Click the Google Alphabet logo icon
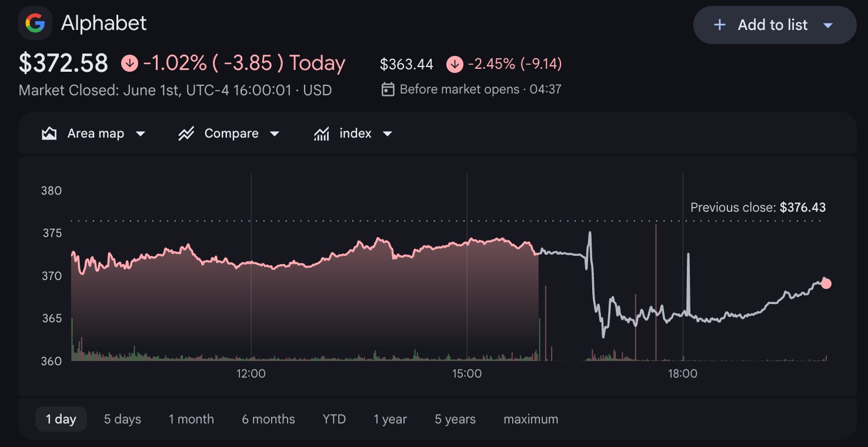 [35, 24]
